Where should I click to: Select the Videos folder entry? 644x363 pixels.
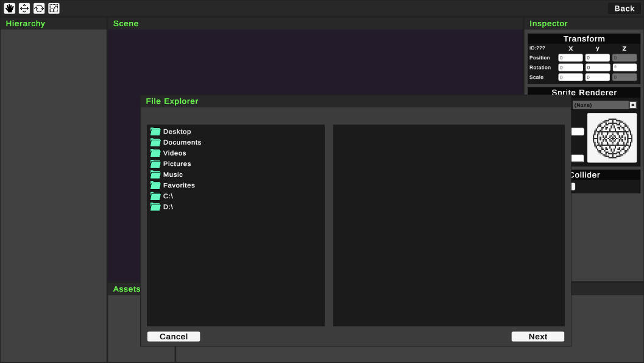point(174,153)
